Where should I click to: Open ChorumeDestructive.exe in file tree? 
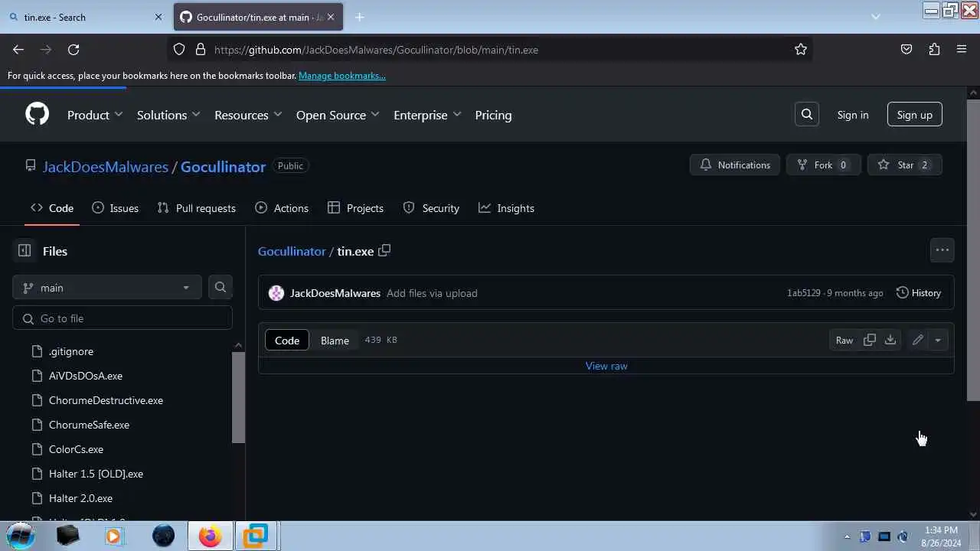[106, 400]
